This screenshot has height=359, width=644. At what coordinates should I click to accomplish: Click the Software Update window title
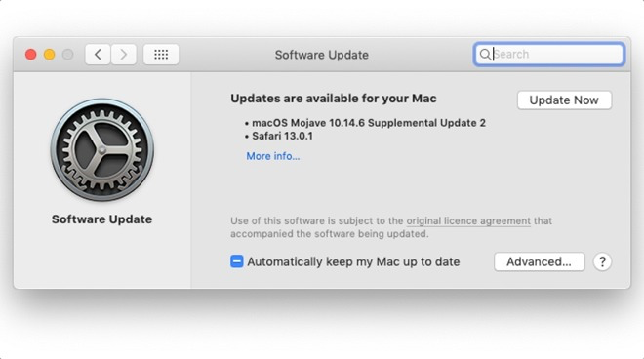point(322,55)
